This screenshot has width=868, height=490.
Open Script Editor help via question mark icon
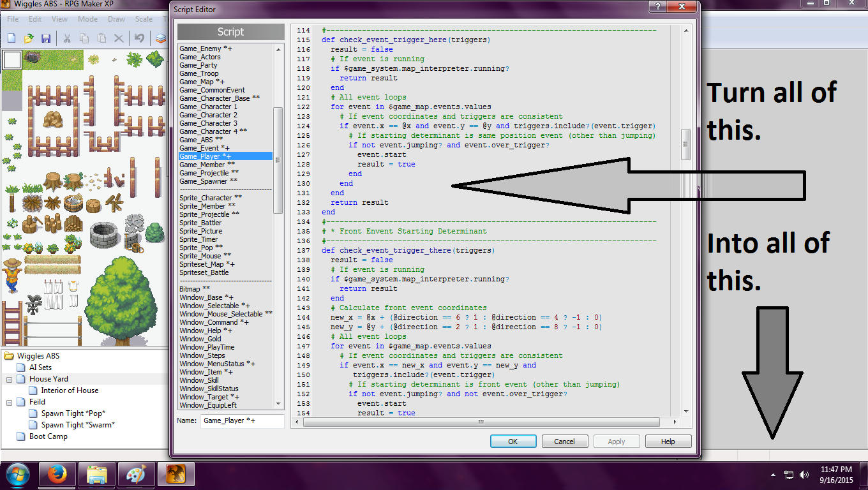[x=657, y=8]
